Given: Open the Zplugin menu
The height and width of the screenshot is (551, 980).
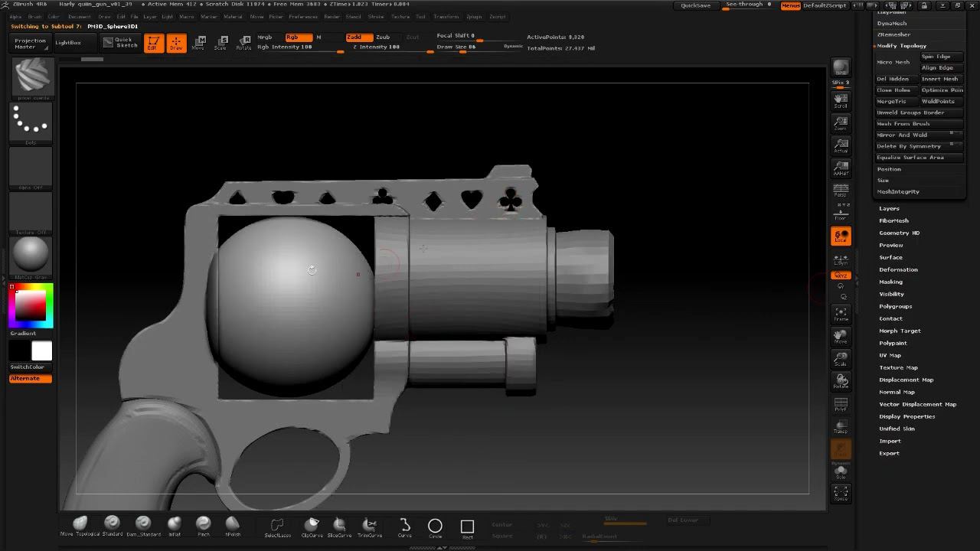Looking at the screenshot, I should (x=474, y=16).
